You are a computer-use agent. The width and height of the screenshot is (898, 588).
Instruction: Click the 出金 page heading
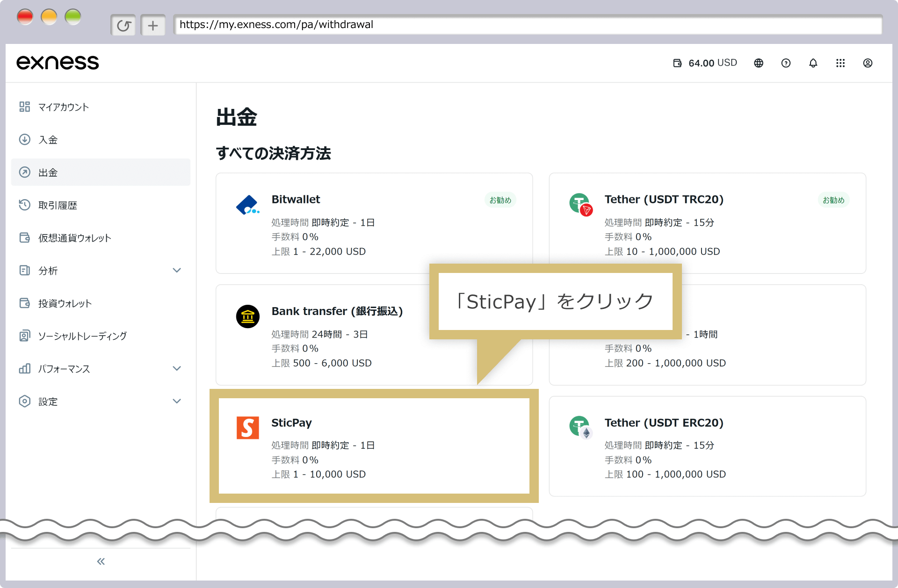click(x=237, y=117)
